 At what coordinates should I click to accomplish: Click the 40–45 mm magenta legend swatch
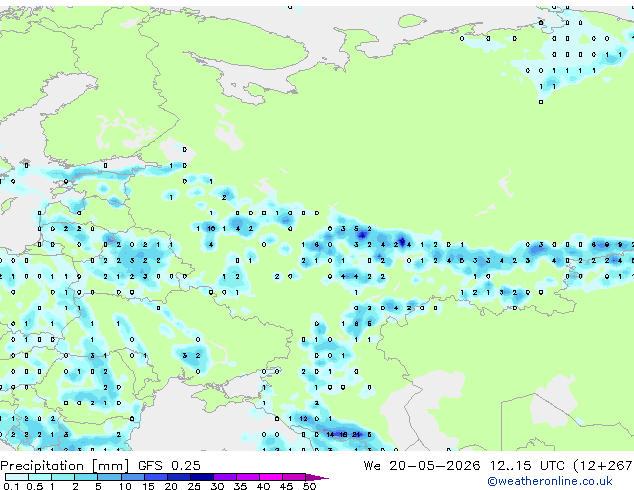click(x=271, y=477)
